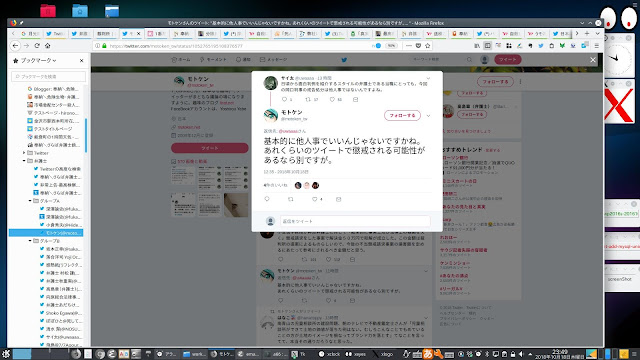This screenshot has height=360, width=640.
Task: Click the Pocket save icon in the address bar
Action: tap(418, 46)
